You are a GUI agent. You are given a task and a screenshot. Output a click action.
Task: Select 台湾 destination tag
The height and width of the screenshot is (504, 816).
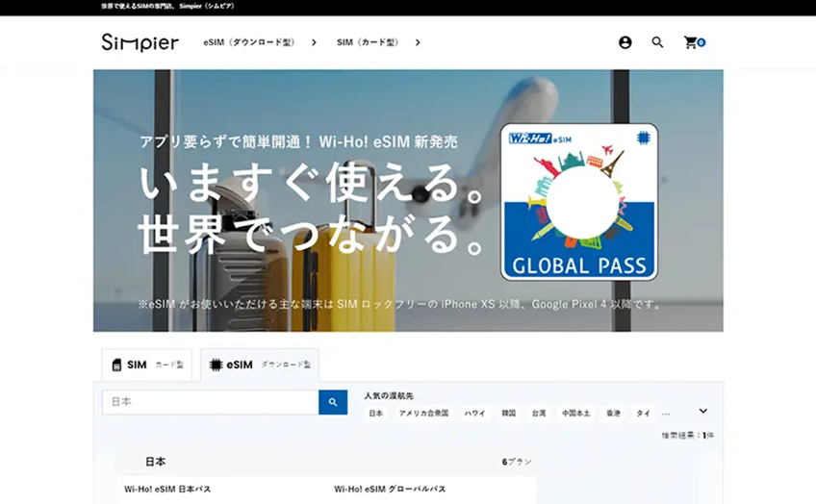(539, 413)
